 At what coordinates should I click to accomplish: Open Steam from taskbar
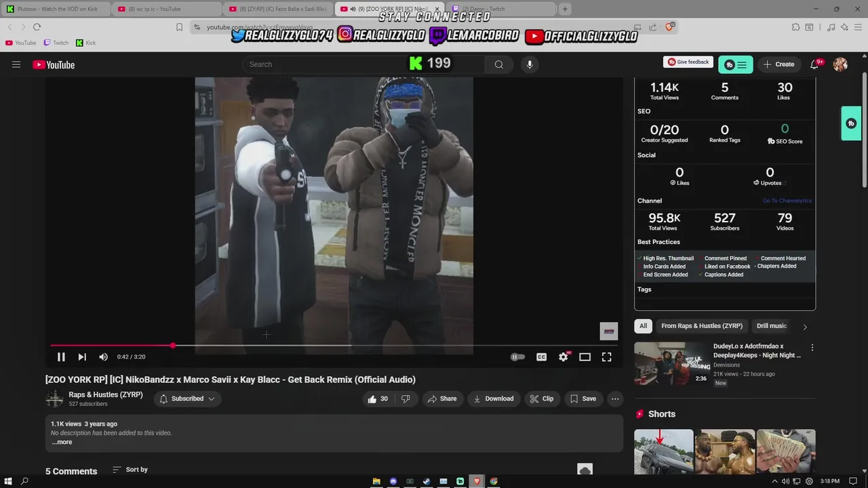coord(427,481)
